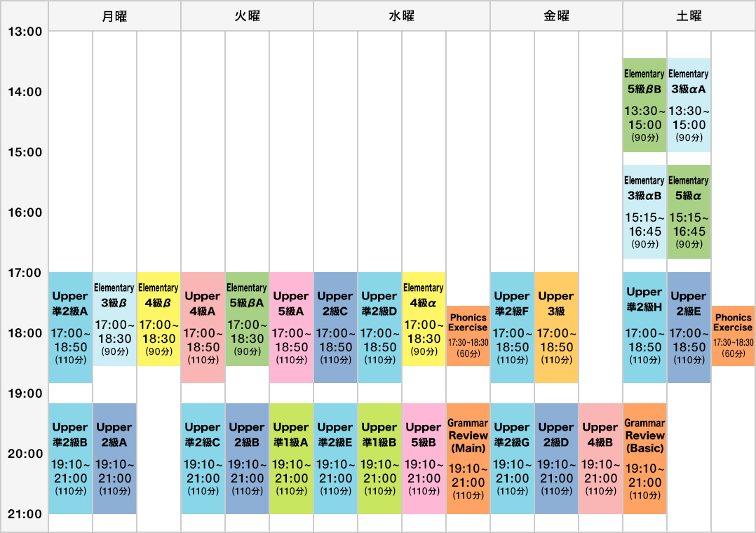The image size is (756, 533).
Task: Select the 火曜 day header
Action: [x=248, y=16]
